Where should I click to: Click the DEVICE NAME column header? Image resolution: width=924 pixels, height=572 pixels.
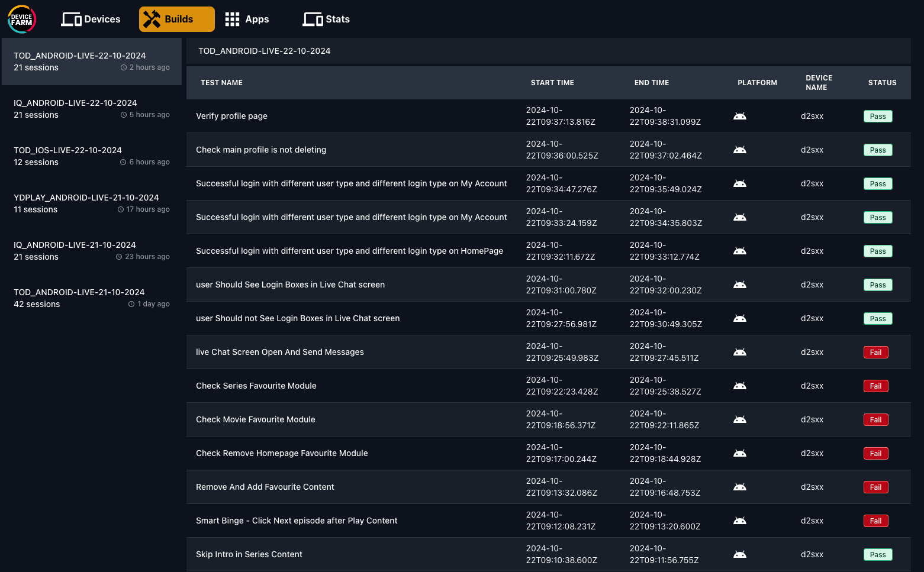(x=819, y=83)
